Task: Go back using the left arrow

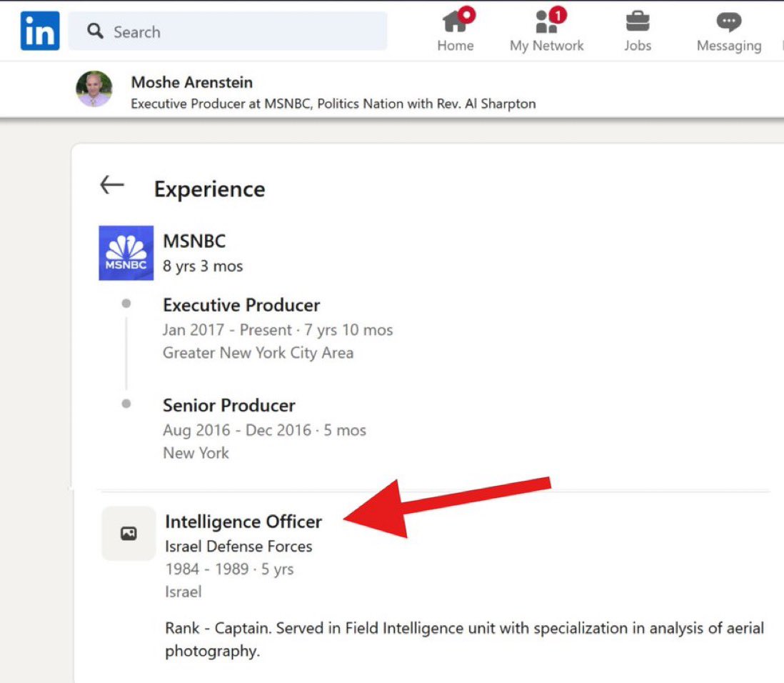Action: 112,184
